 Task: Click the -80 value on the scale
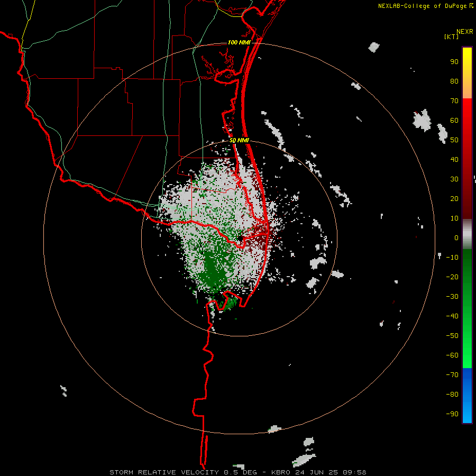click(x=452, y=395)
